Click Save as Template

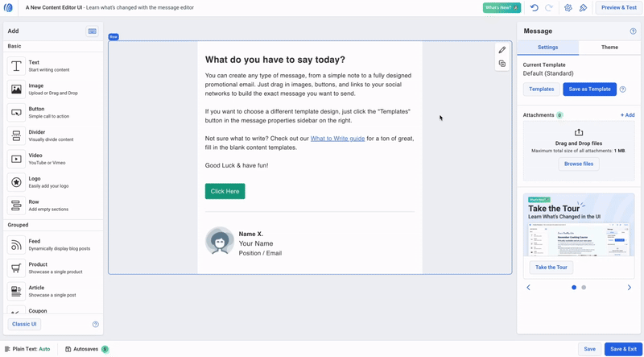pos(589,89)
